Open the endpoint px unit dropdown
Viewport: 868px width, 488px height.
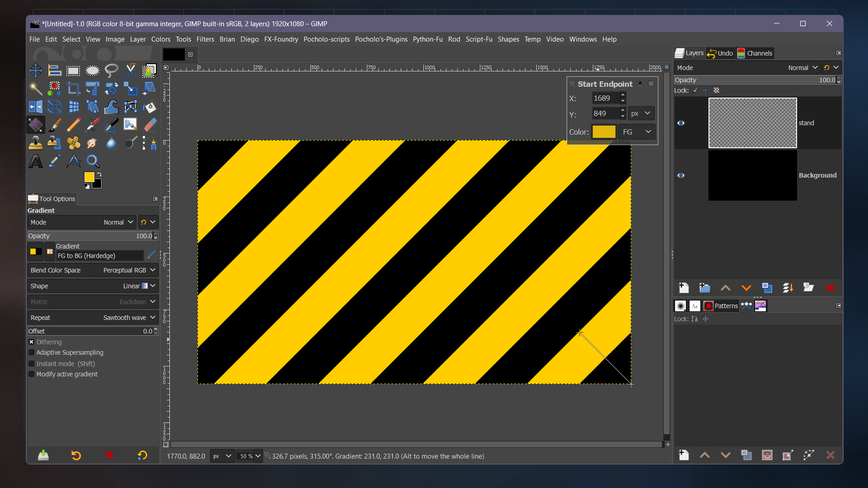[641, 113]
